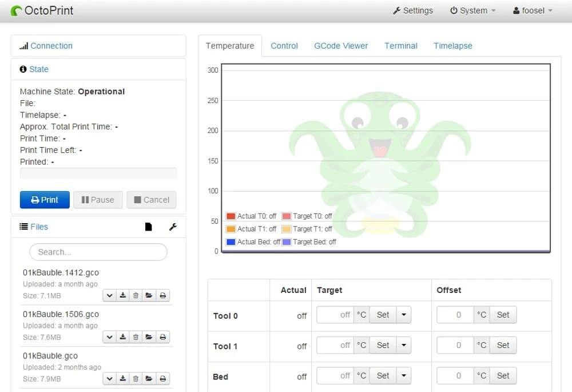
Task: Click the Operational machine state text
Action: tap(101, 92)
